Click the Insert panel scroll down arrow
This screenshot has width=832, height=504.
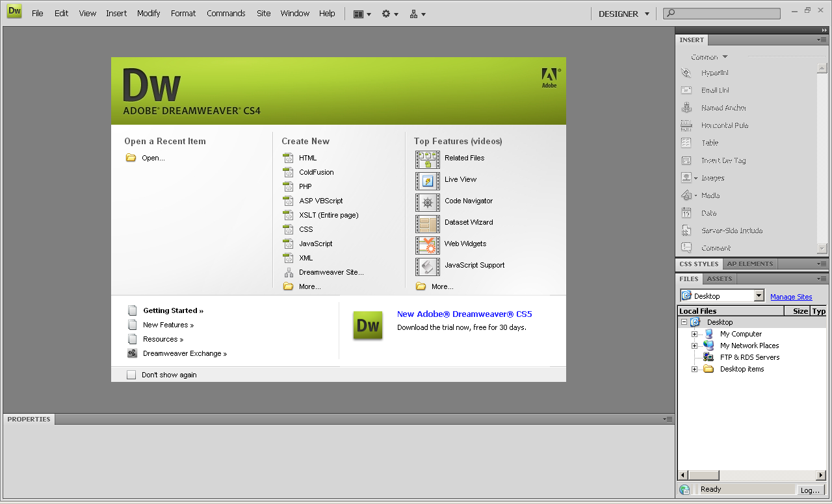[x=822, y=248]
